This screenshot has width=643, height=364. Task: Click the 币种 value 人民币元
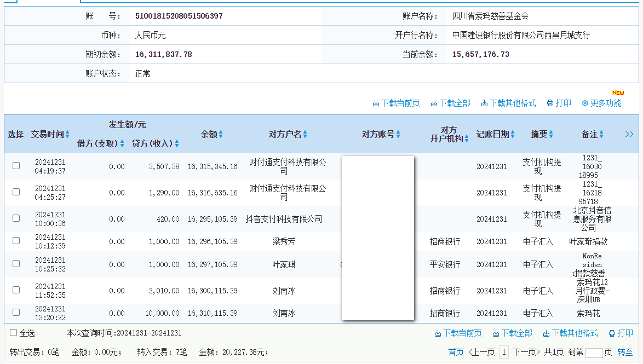tap(151, 35)
